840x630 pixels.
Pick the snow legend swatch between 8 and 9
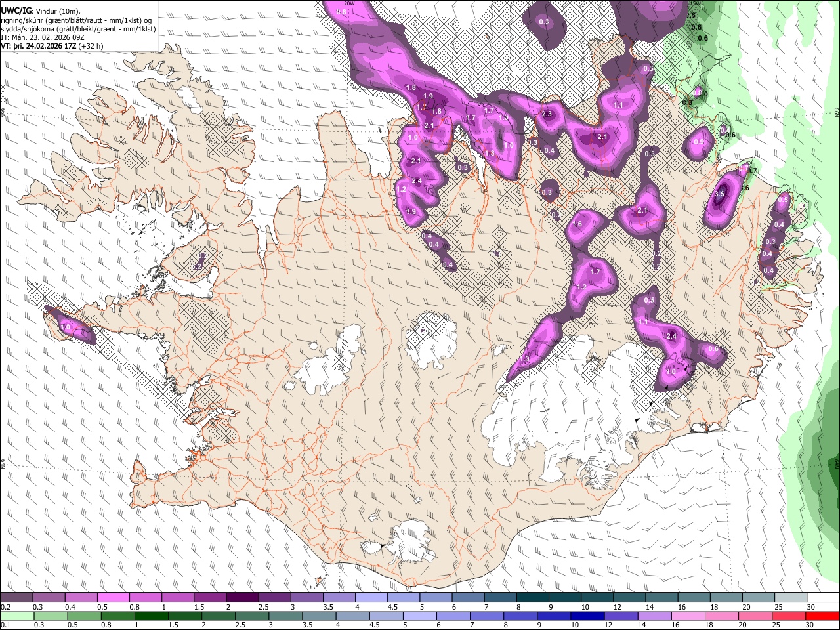point(532,597)
